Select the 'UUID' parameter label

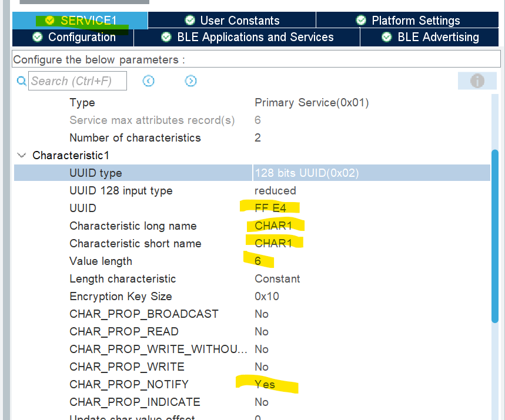83,208
